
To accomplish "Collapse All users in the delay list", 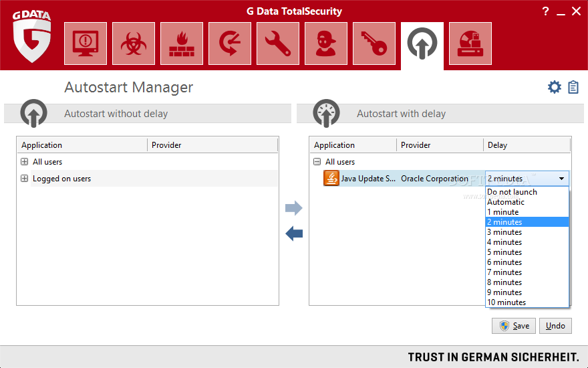I will point(317,162).
